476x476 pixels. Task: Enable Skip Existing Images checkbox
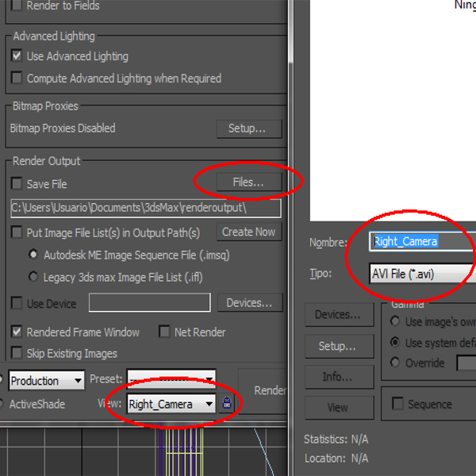click(x=17, y=354)
